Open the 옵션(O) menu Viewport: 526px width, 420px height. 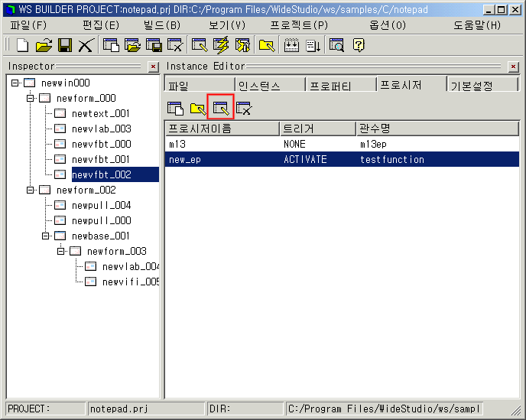pyautogui.click(x=388, y=25)
